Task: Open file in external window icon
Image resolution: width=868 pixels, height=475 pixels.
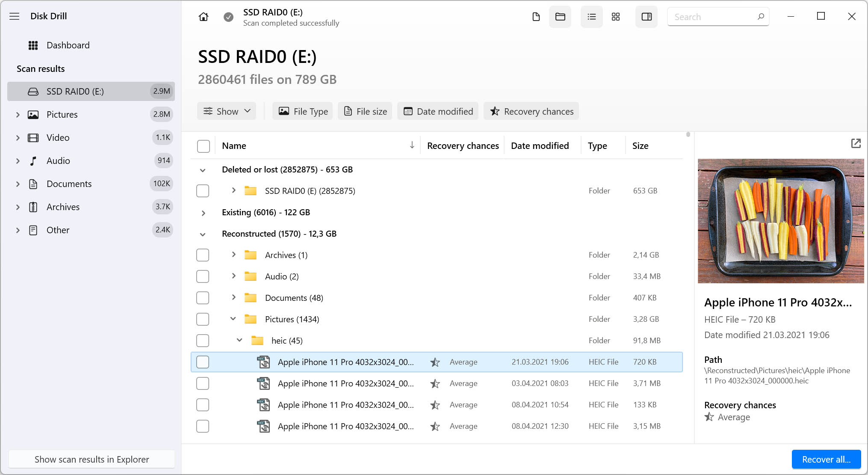Action: 856,144
